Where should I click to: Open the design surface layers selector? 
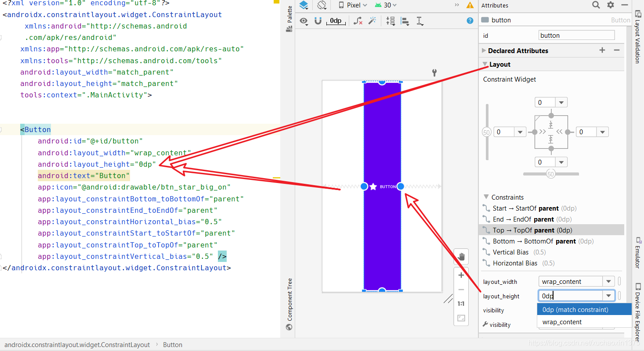[x=304, y=5]
